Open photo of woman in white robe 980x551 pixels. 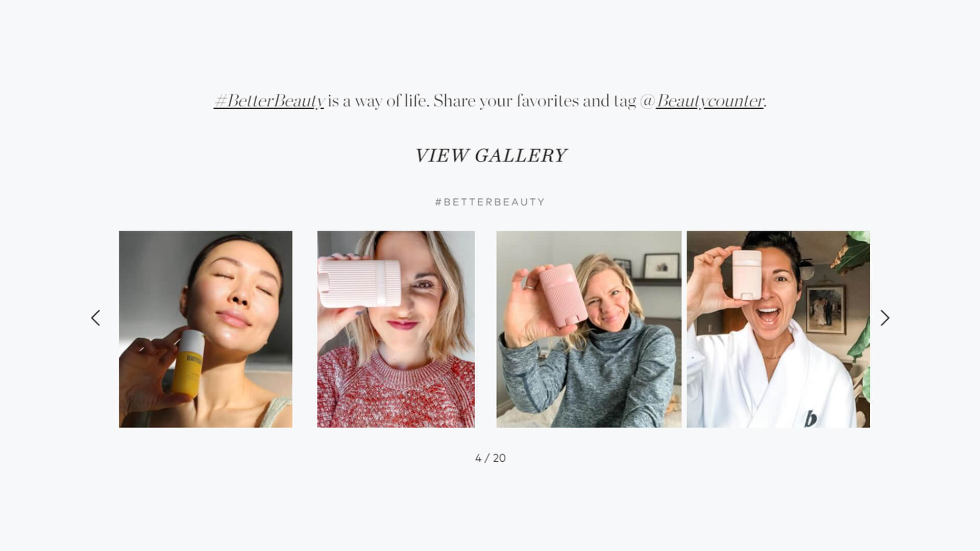(778, 329)
